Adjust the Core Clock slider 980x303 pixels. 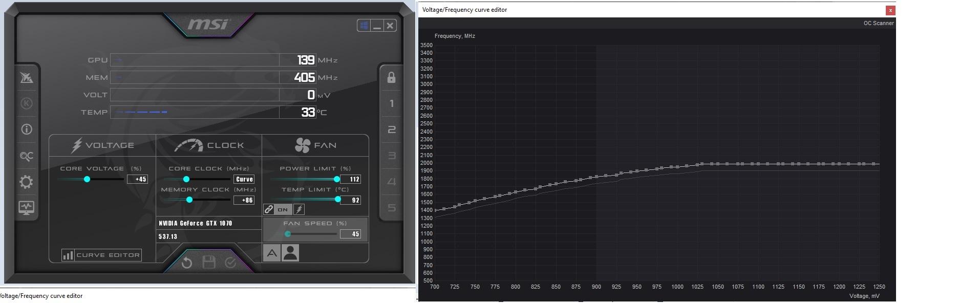[x=186, y=179]
